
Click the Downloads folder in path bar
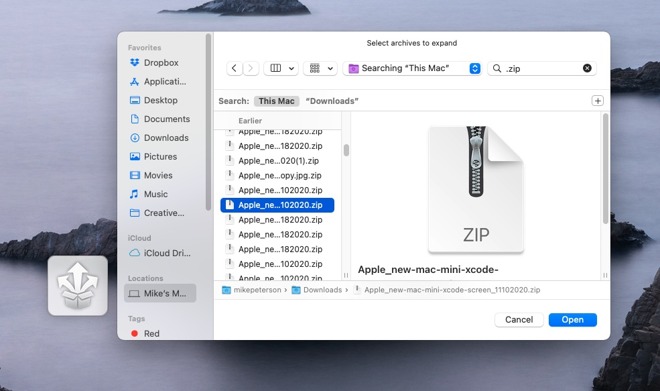click(317, 290)
